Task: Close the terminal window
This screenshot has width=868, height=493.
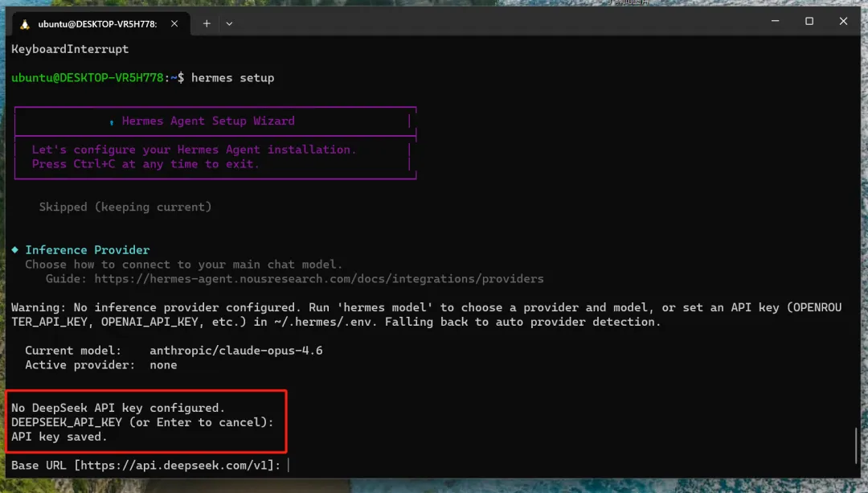Action: (x=843, y=21)
